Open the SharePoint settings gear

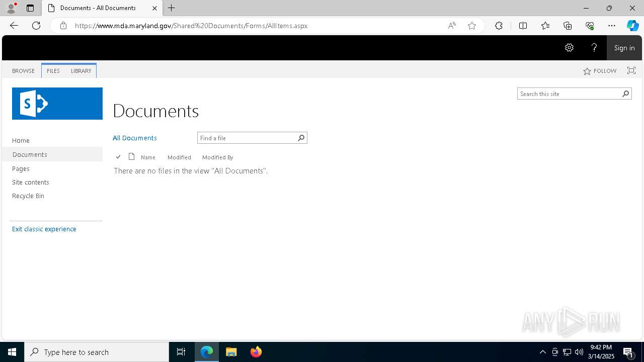[x=569, y=48]
